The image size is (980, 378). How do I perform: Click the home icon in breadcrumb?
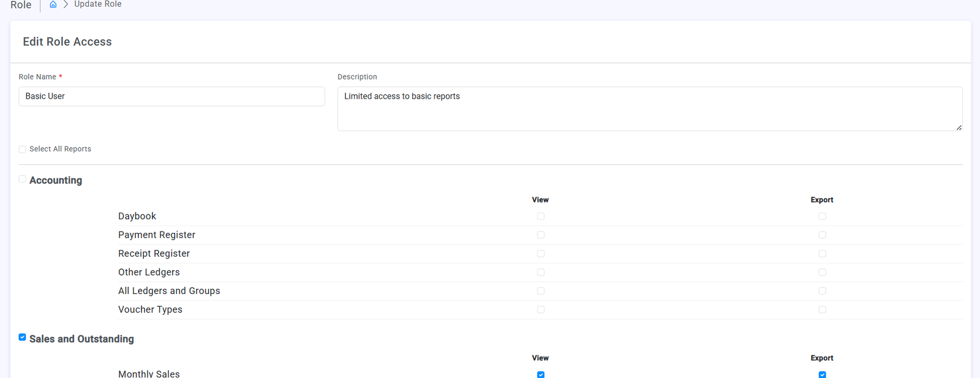coord(53,4)
